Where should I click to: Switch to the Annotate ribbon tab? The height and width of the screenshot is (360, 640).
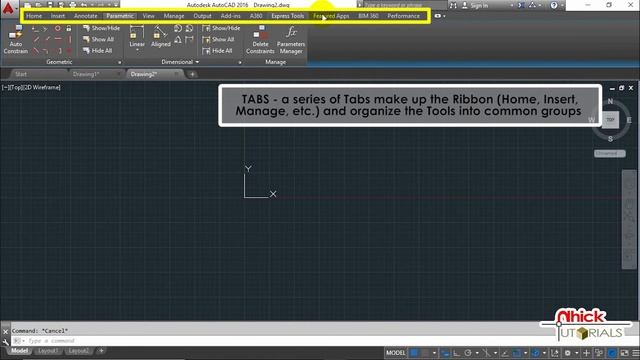tap(86, 16)
